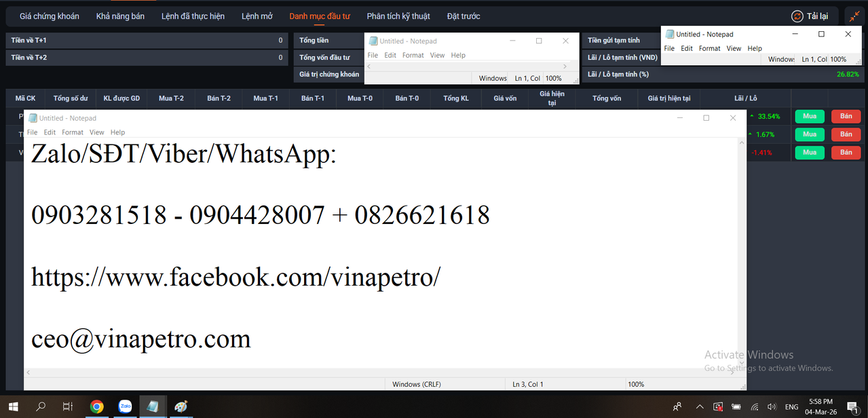This screenshot has height=418, width=868.
Task: Click right arrow of large Notepad's horizontal scrollbar
Action: [733, 373]
